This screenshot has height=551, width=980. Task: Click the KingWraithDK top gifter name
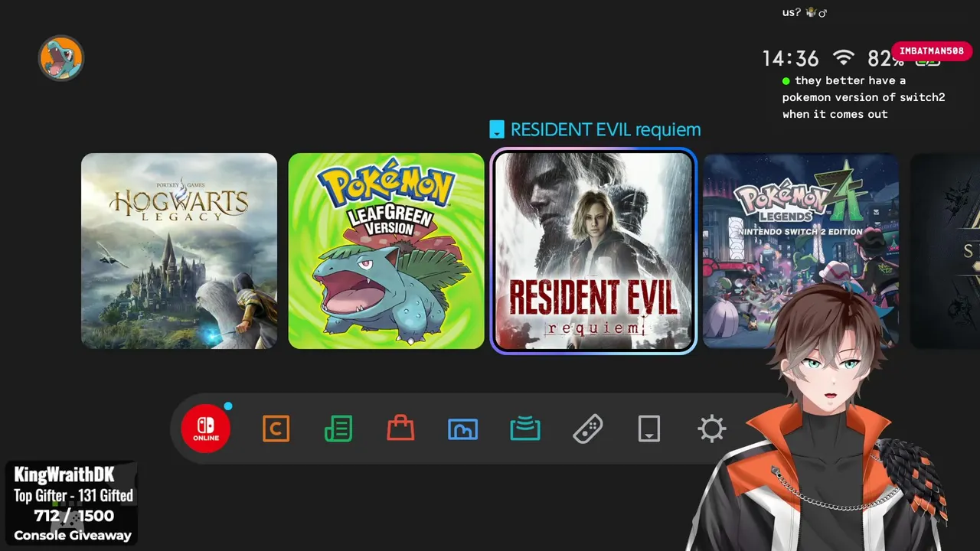pos(64,474)
